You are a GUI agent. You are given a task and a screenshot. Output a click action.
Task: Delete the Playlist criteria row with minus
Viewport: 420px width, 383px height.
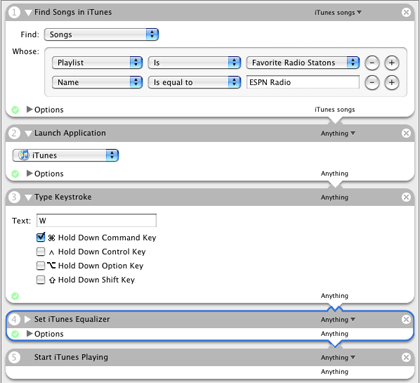372,63
